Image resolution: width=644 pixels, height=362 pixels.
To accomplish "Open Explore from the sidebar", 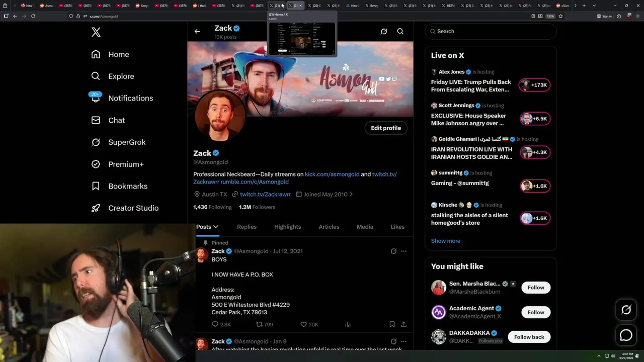I will pos(113,76).
